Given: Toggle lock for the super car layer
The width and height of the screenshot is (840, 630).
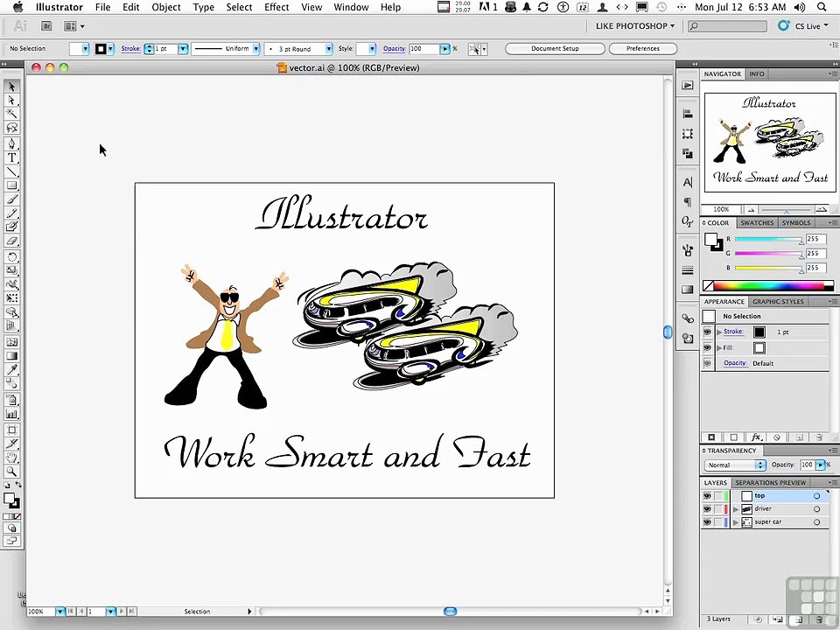Looking at the screenshot, I should 717,522.
